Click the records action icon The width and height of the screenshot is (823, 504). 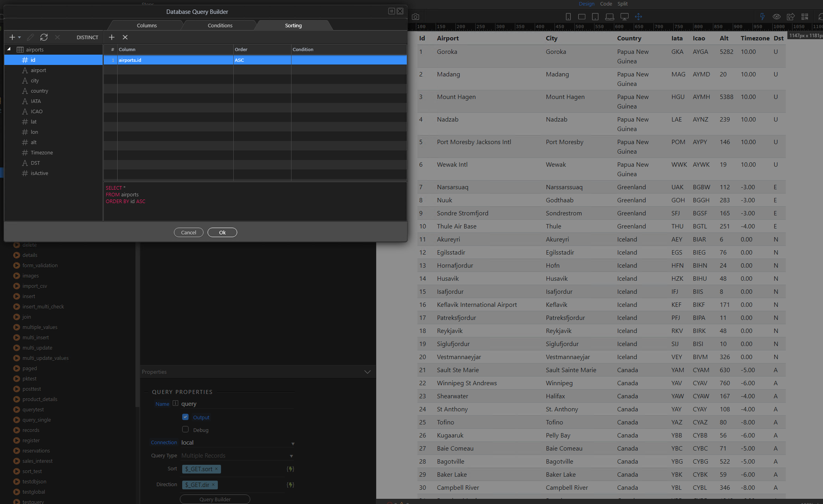pos(17,430)
